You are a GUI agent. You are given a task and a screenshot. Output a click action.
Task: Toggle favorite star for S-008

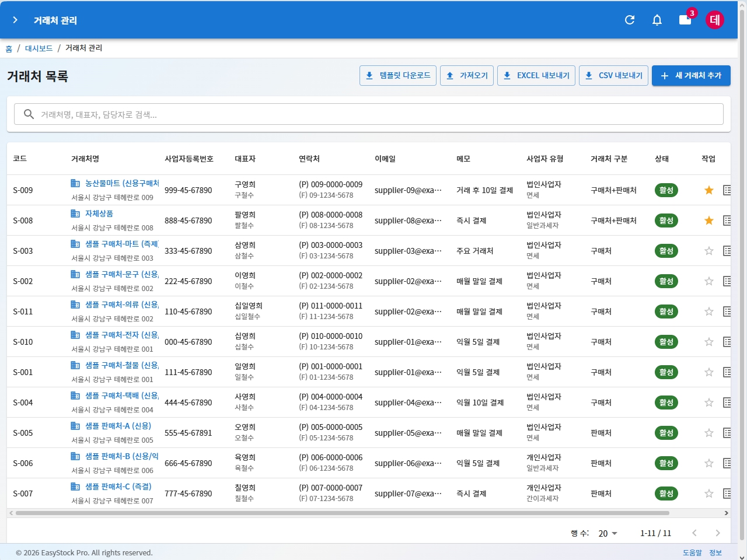[709, 220]
